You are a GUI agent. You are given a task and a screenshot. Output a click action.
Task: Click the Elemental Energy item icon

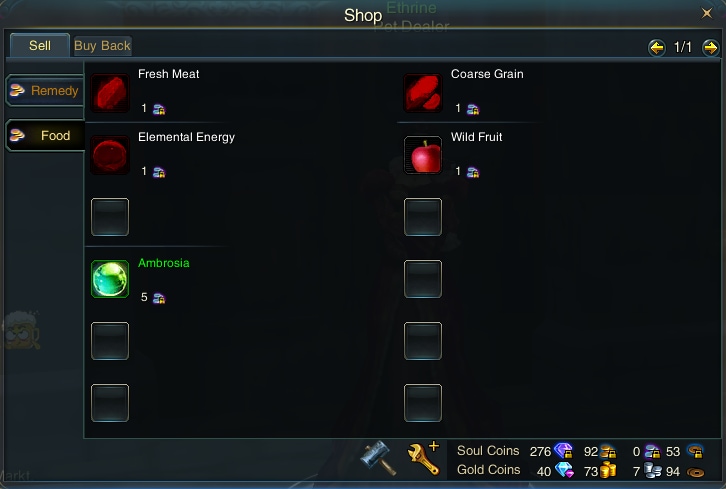[x=110, y=155]
